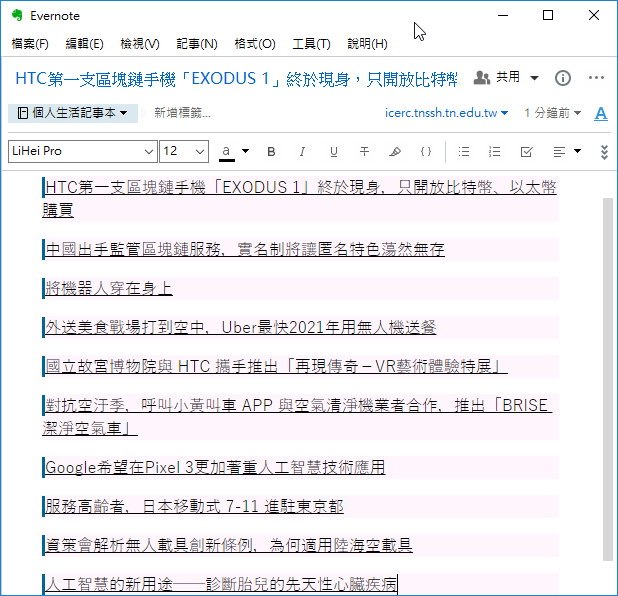Open the text alignment options
618x596 pixels.
tap(567, 152)
